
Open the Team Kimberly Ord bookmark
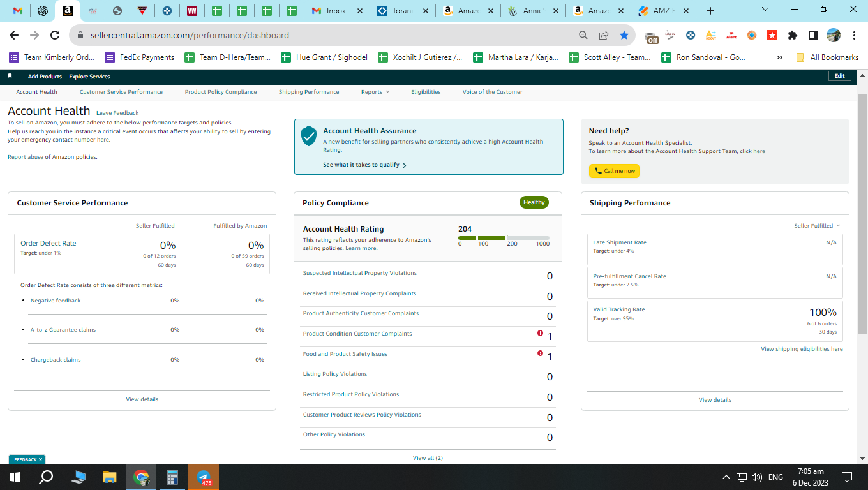click(x=52, y=57)
